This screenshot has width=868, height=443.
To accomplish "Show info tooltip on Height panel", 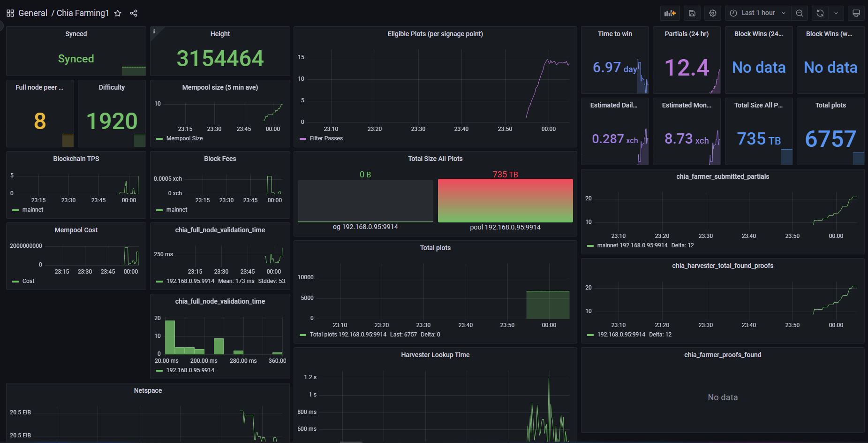I will tap(154, 31).
